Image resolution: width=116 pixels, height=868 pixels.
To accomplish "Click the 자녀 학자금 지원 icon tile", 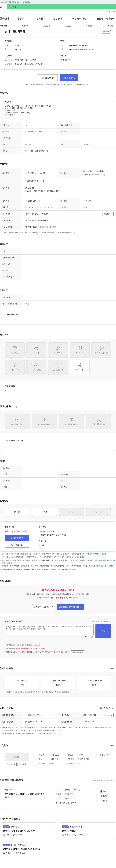I will point(101,350).
